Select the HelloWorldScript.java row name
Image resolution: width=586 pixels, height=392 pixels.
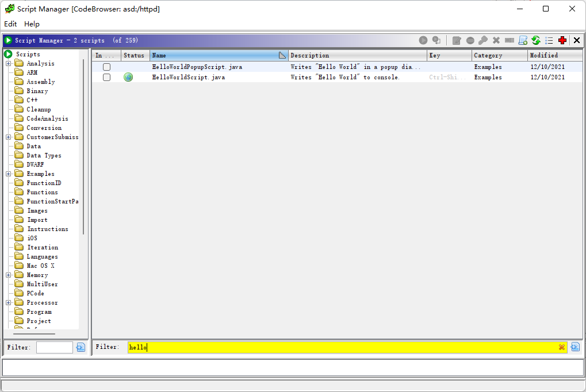[189, 78]
